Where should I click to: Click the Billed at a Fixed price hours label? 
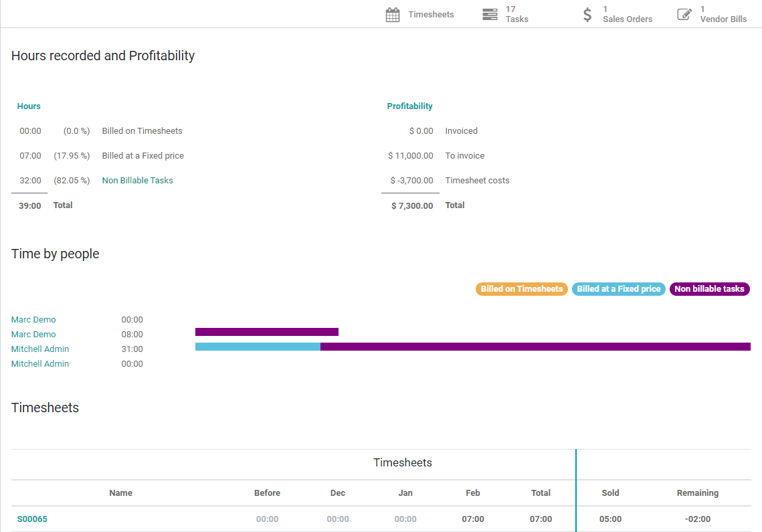(x=143, y=156)
